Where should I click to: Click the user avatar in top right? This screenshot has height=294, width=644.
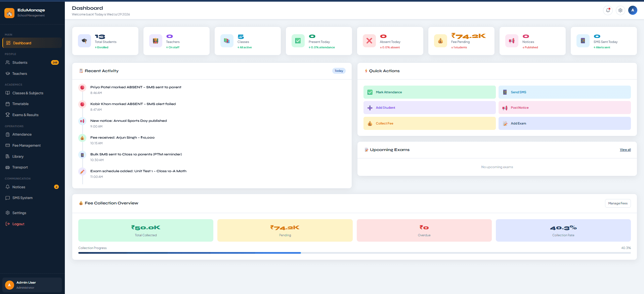[633, 10]
